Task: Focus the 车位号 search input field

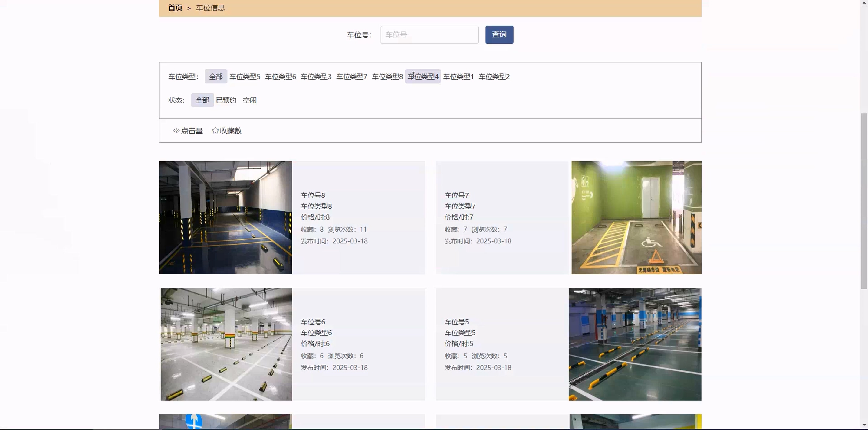Action: click(x=429, y=35)
